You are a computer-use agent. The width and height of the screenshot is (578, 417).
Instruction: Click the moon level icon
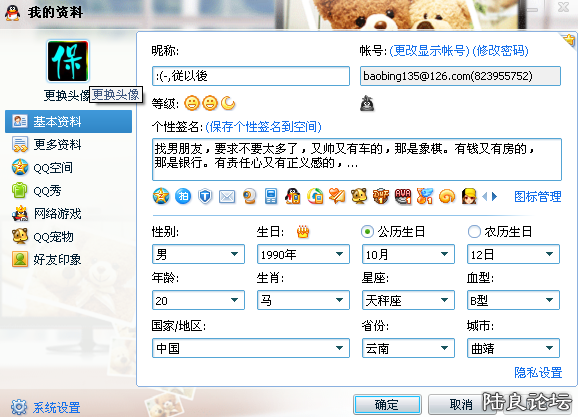228,103
